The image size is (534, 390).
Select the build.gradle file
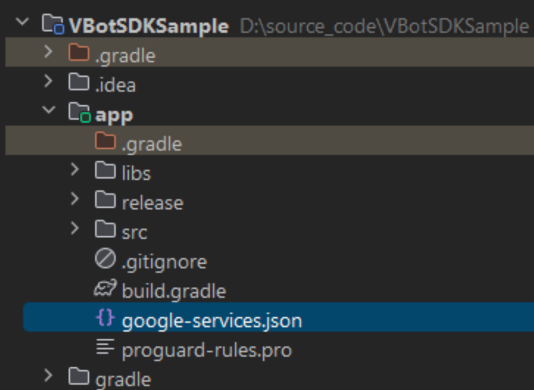pos(174,291)
